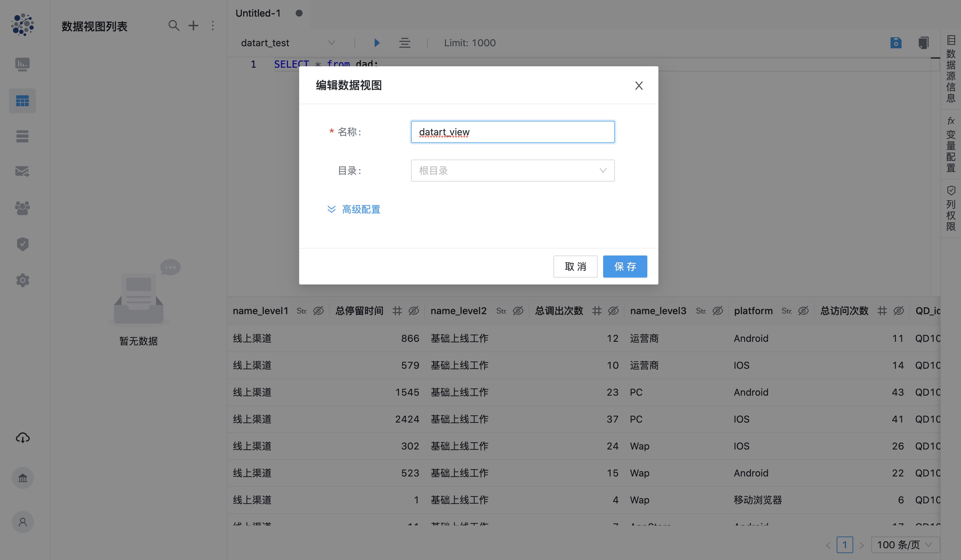The image size is (961, 560).
Task: Click the SQL editor line 1
Action: tap(602, 64)
